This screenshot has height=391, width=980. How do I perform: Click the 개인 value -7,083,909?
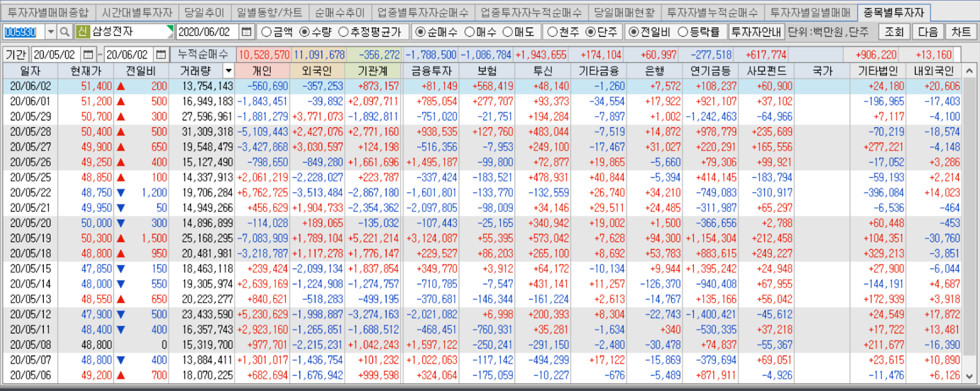pyautogui.click(x=262, y=238)
